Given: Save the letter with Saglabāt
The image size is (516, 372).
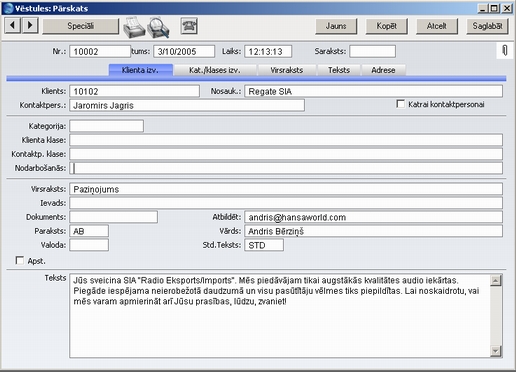Looking at the screenshot, I should click(487, 26).
